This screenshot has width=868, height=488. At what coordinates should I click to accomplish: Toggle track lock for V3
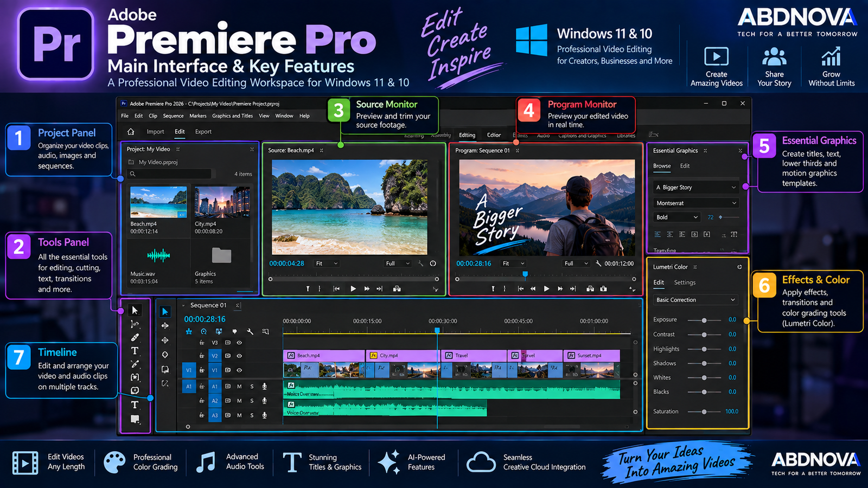point(202,343)
